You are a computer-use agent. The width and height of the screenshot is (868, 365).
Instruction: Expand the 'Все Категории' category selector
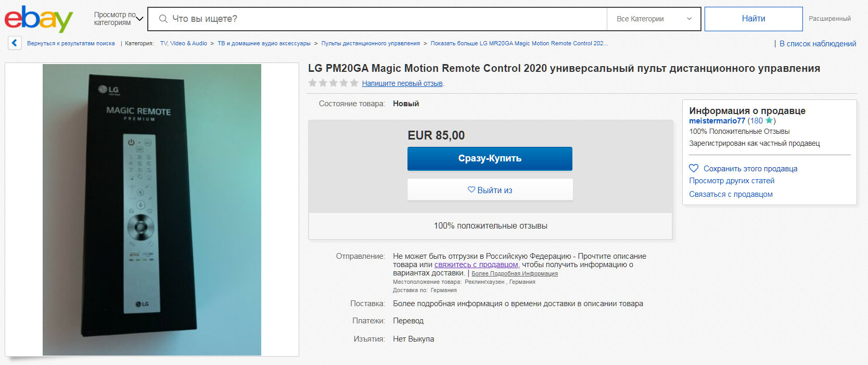pos(654,19)
